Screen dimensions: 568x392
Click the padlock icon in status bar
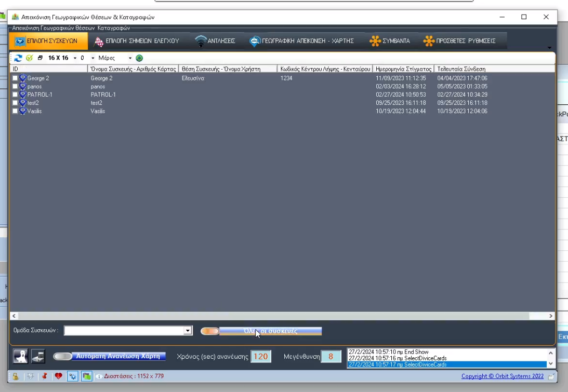[16, 376]
